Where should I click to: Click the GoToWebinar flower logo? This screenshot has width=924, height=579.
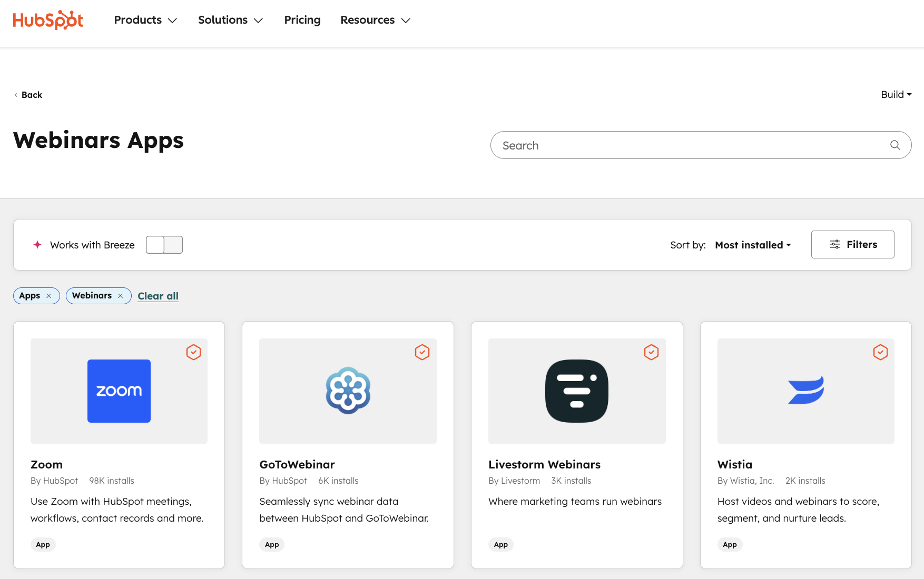[348, 391]
